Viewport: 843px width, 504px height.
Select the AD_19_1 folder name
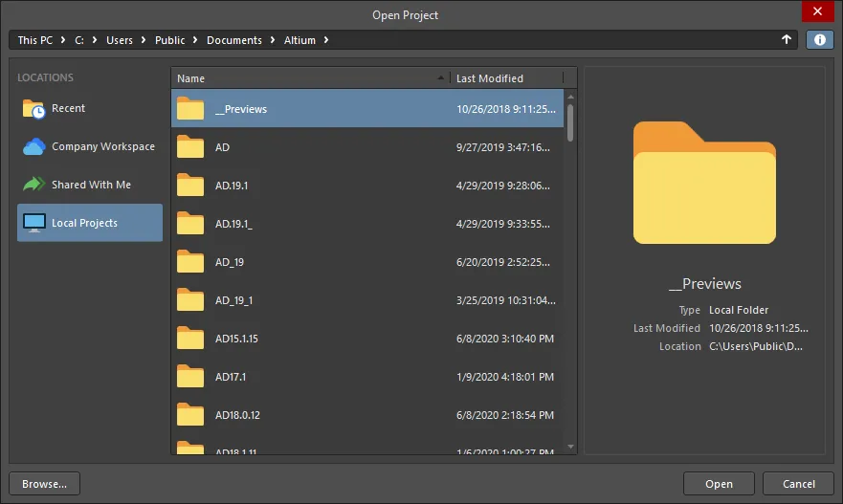pyautogui.click(x=233, y=300)
